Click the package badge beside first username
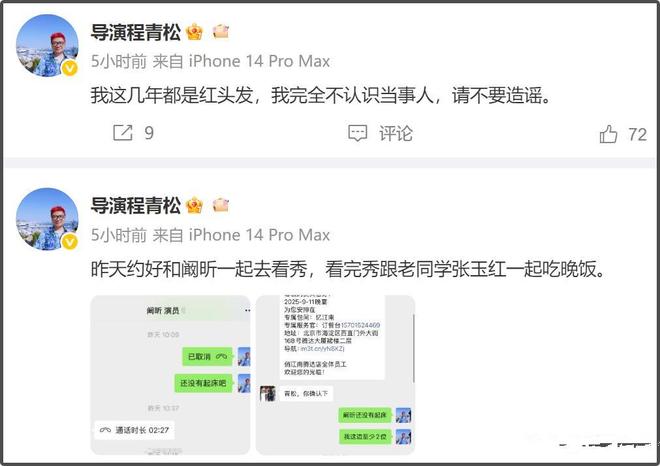660x466 pixels. 221,32
